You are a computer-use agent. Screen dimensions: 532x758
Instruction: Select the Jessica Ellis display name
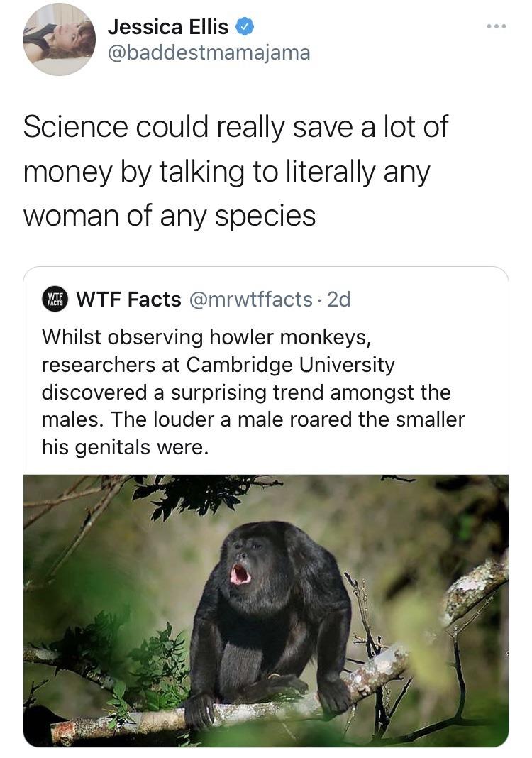pyautogui.click(x=170, y=27)
